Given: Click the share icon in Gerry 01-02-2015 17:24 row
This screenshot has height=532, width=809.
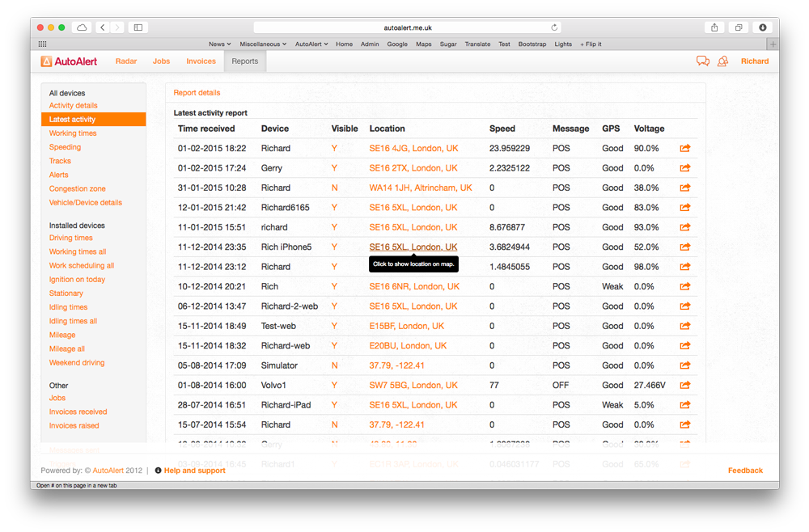Looking at the screenshot, I should (x=684, y=168).
